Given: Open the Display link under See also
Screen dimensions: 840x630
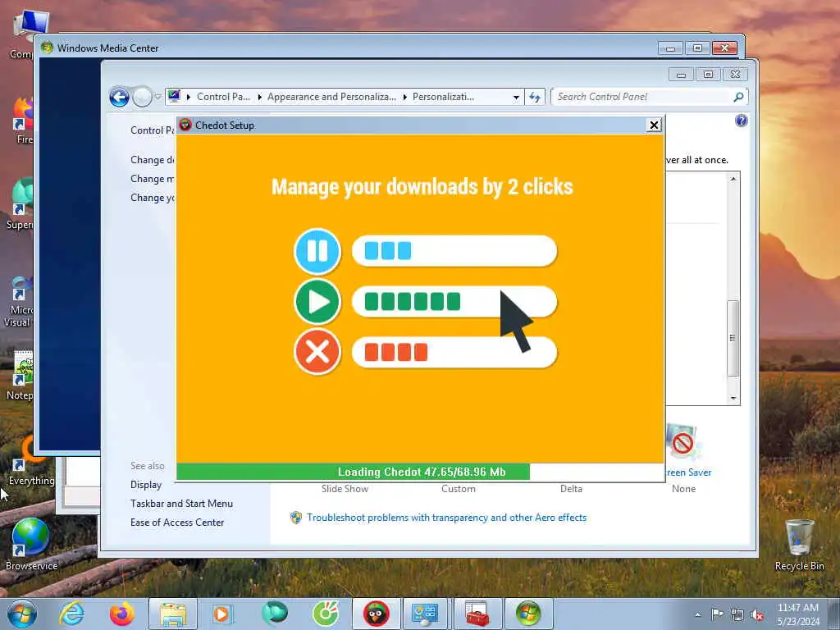Looking at the screenshot, I should [x=146, y=485].
